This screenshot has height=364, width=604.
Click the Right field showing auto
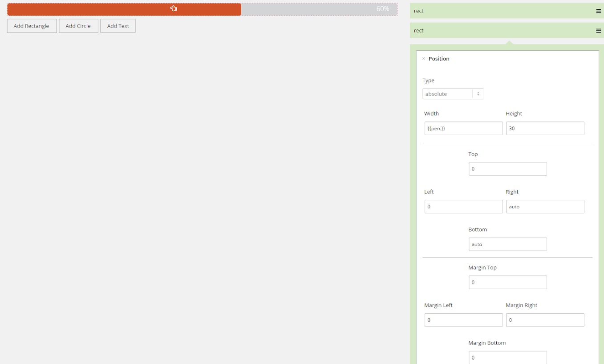(x=545, y=206)
